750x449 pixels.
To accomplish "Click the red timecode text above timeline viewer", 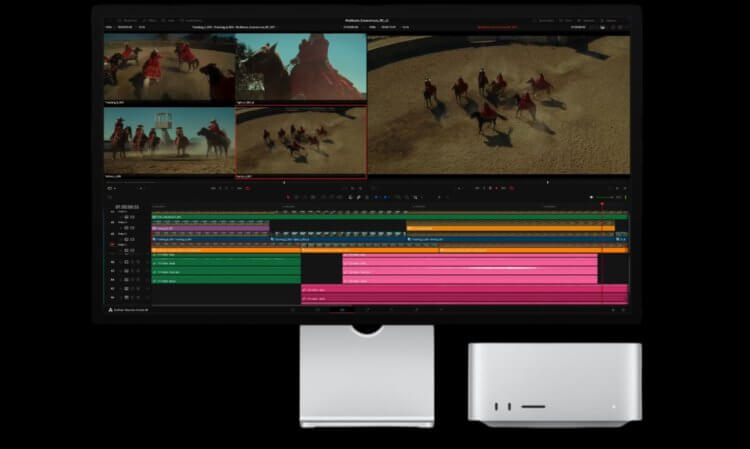I will 497,27.
